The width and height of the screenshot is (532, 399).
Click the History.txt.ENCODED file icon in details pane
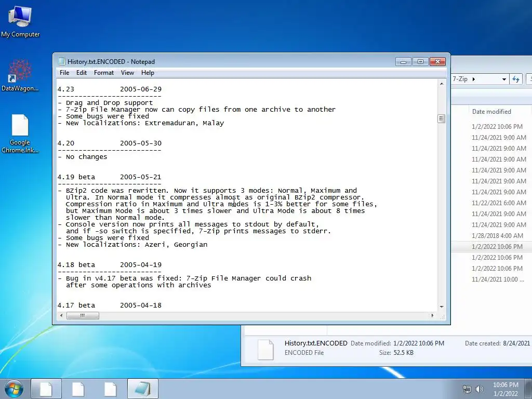[x=265, y=349]
